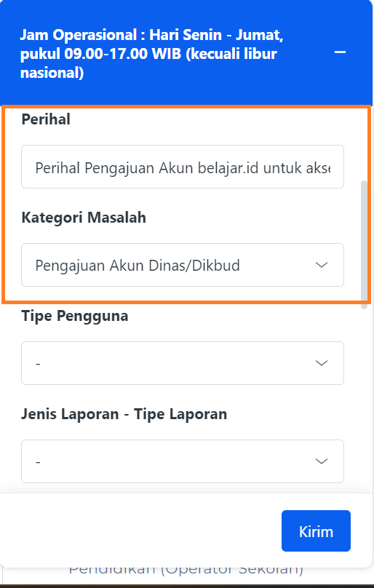Image resolution: width=374 pixels, height=588 pixels.
Task: Click the chevron arrow in Tipe Pengguna
Action: point(322,363)
